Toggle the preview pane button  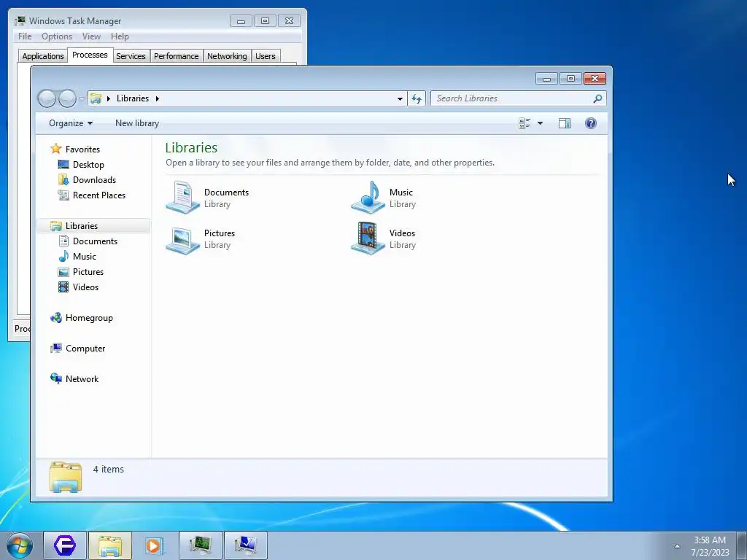pos(565,123)
